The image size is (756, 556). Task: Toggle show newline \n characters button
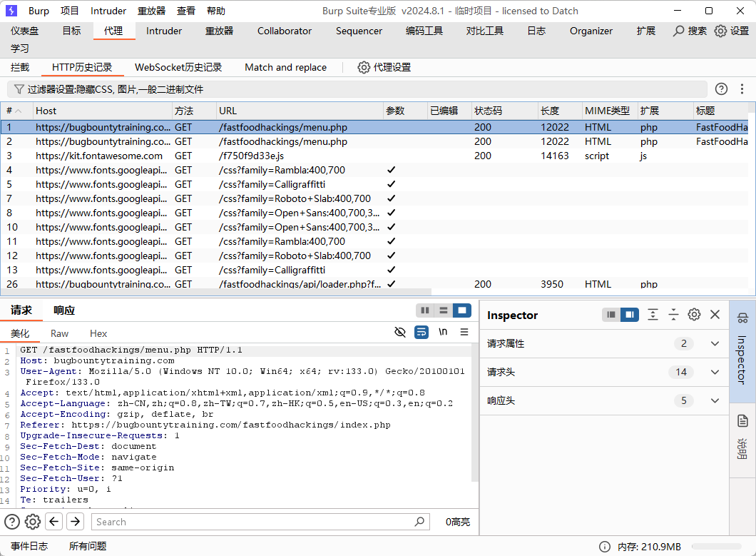443,332
